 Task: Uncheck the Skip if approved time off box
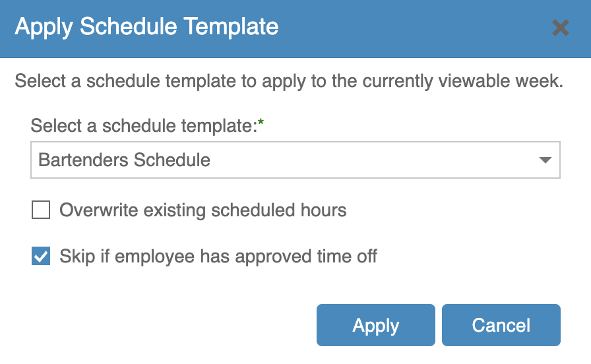click(41, 256)
